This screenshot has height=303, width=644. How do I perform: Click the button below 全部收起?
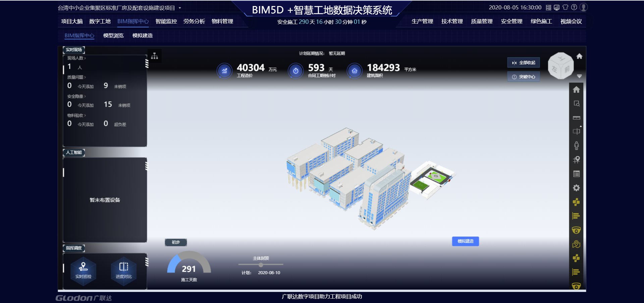pos(524,77)
